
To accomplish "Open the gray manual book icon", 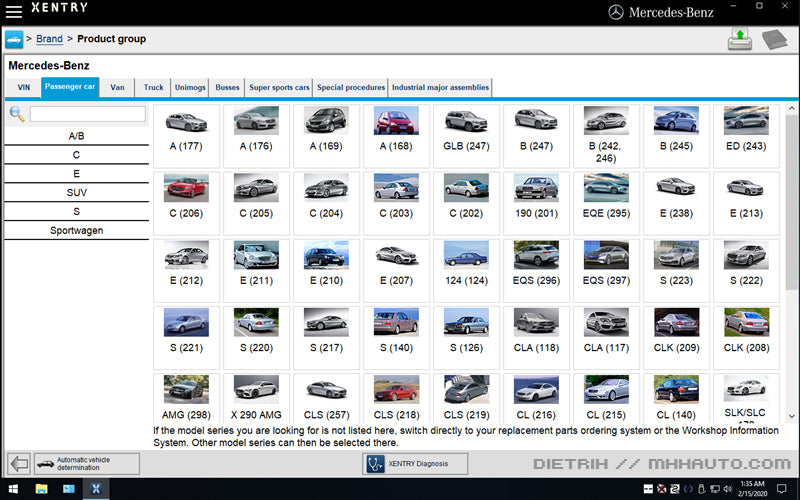I will [x=775, y=39].
